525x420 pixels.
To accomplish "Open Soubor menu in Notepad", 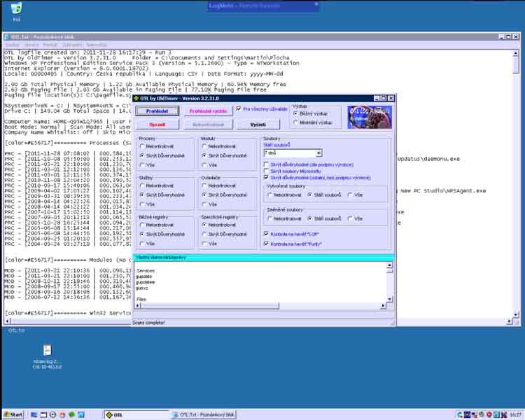I will pyautogui.click(x=12, y=45).
